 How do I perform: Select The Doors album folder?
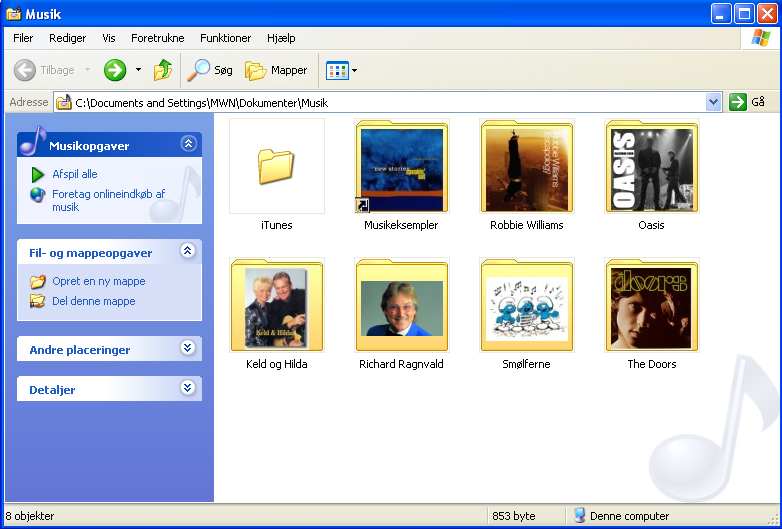coord(651,305)
